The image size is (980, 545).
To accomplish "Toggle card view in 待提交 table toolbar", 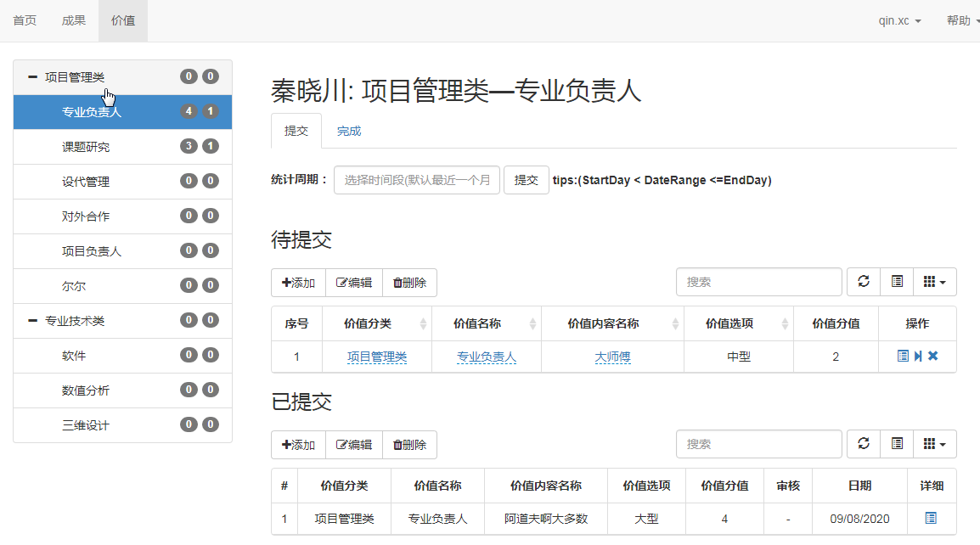I will [897, 282].
